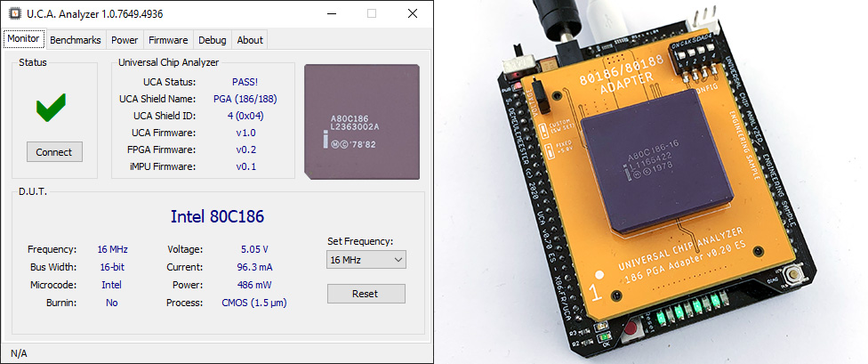Click the A80C186 chip image thumbnail
The height and width of the screenshot is (364, 868).
coord(362,122)
